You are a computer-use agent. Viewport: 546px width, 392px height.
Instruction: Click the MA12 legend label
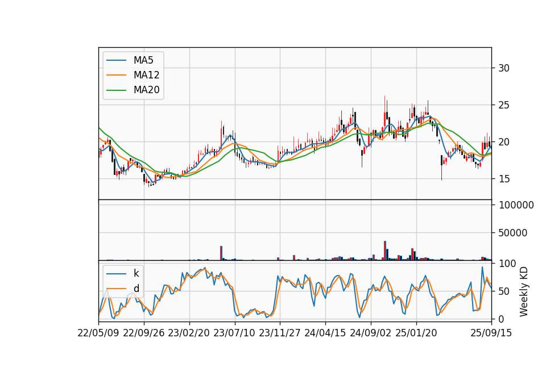click(146, 75)
